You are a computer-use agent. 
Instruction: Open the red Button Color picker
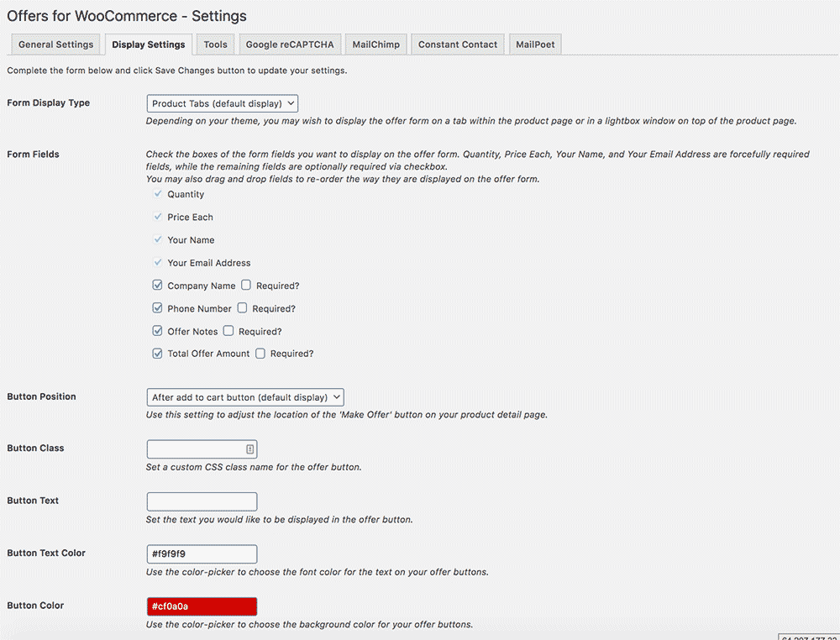pyautogui.click(x=202, y=606)
